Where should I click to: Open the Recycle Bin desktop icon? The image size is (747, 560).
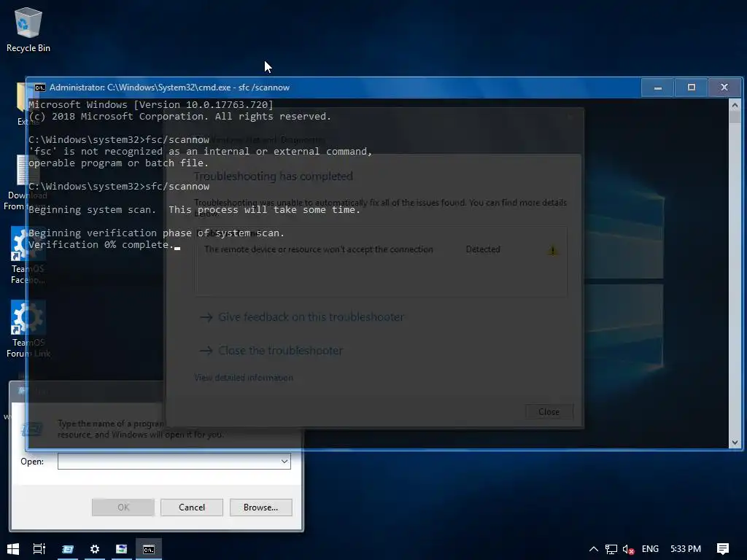28,29
